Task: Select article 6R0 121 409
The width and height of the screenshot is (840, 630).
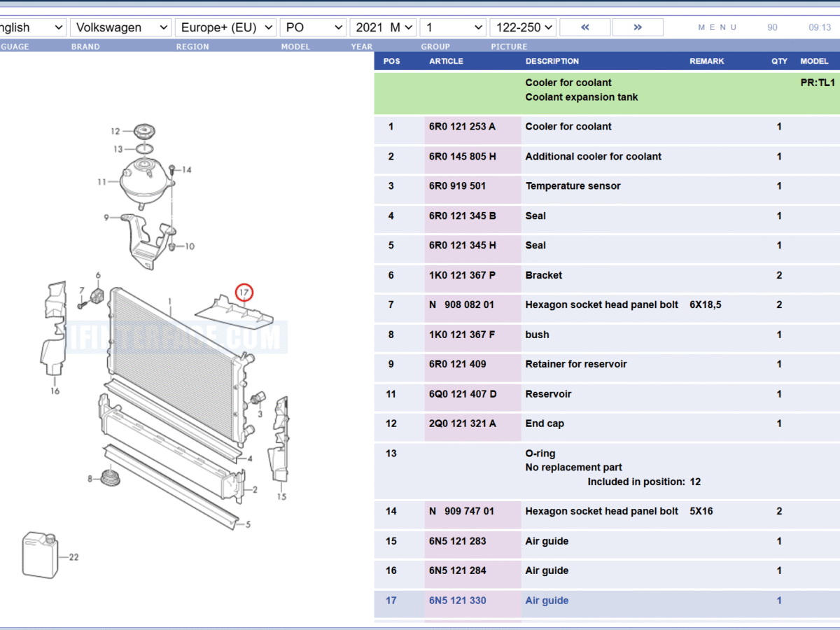Action: [457, 364]
